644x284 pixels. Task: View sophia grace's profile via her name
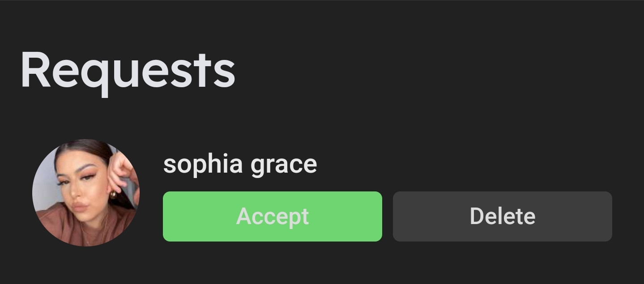pos(240,164)
